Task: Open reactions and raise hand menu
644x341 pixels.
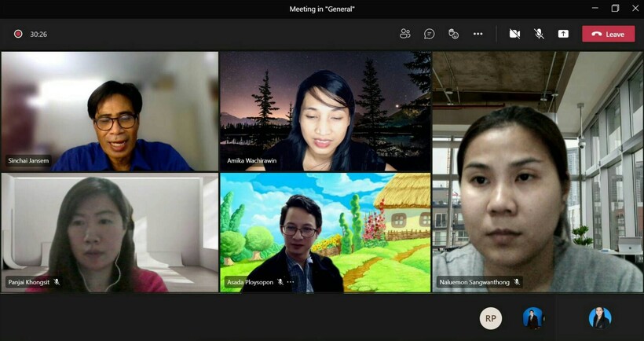Action: pyautogui.click(x=453, y=34)
